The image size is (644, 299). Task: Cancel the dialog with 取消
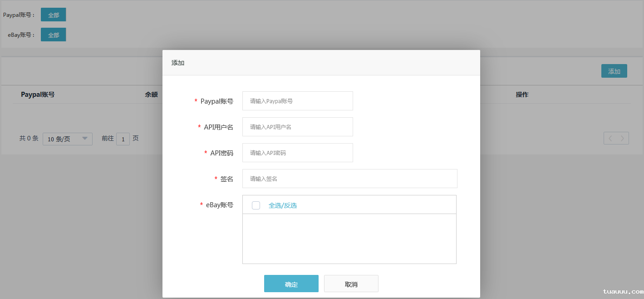[351, 284]
